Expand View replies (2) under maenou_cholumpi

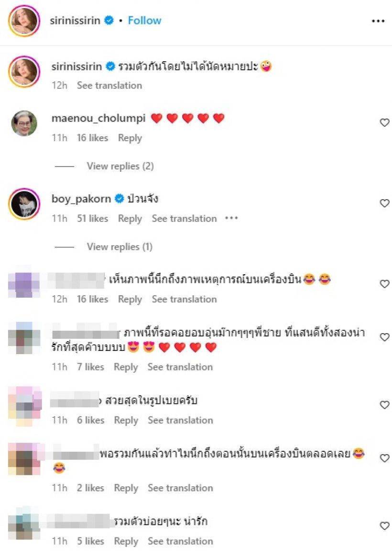tap(120, 166)
